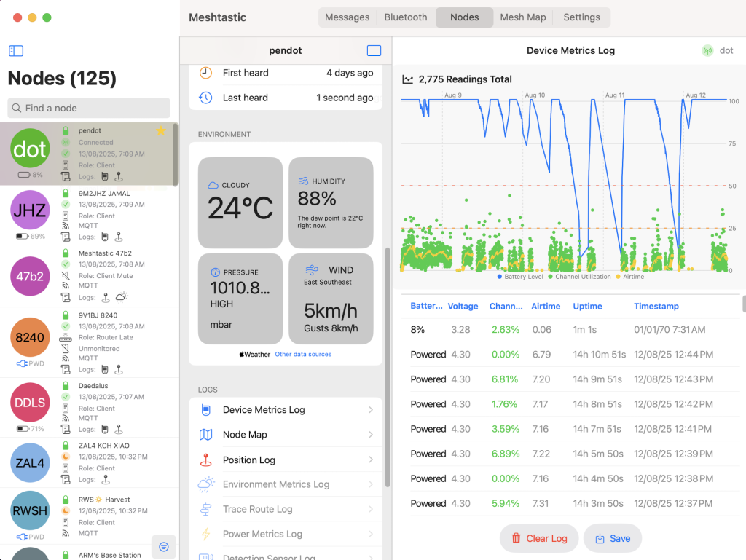
Task: Select the JHZ node avatar
Action: [29, 210]
